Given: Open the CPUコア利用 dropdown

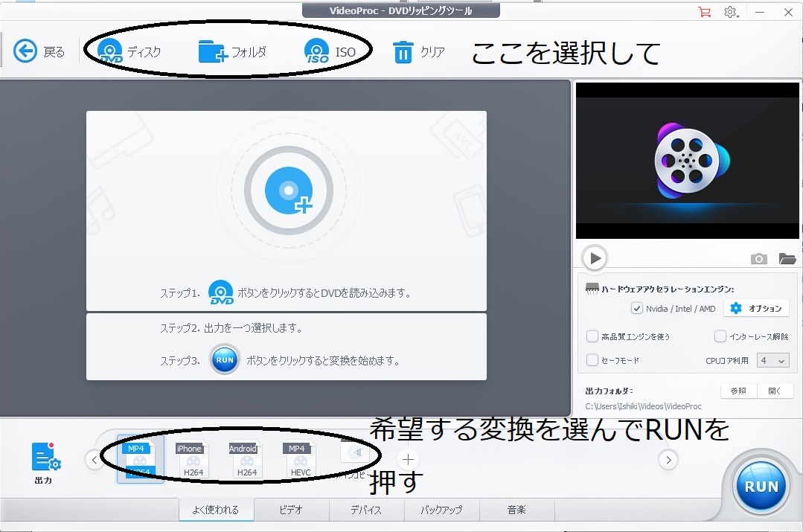Looking at the screenshot, I should click(x=772, y=360).
